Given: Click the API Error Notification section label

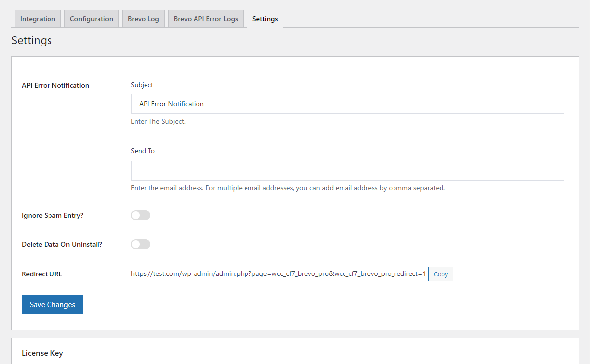Looking at the screenshot, I should pos(55,85).
